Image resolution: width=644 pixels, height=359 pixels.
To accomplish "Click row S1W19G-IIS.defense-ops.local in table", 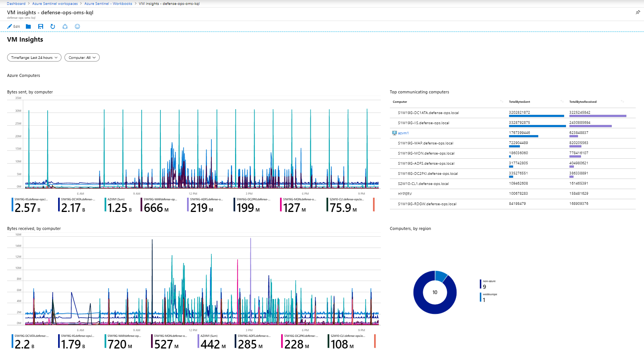I will click(512, 123).
